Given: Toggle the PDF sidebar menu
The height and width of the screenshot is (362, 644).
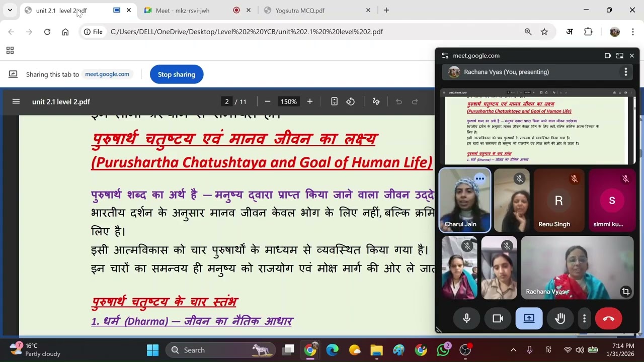Looking at the screenshot, I should pyautogui.click(x=16, y=102).
